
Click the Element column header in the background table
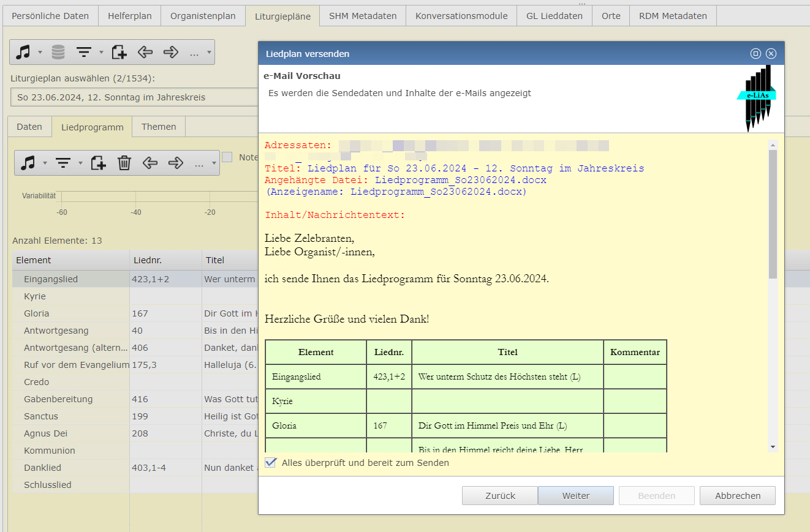(x=70, y=260)
